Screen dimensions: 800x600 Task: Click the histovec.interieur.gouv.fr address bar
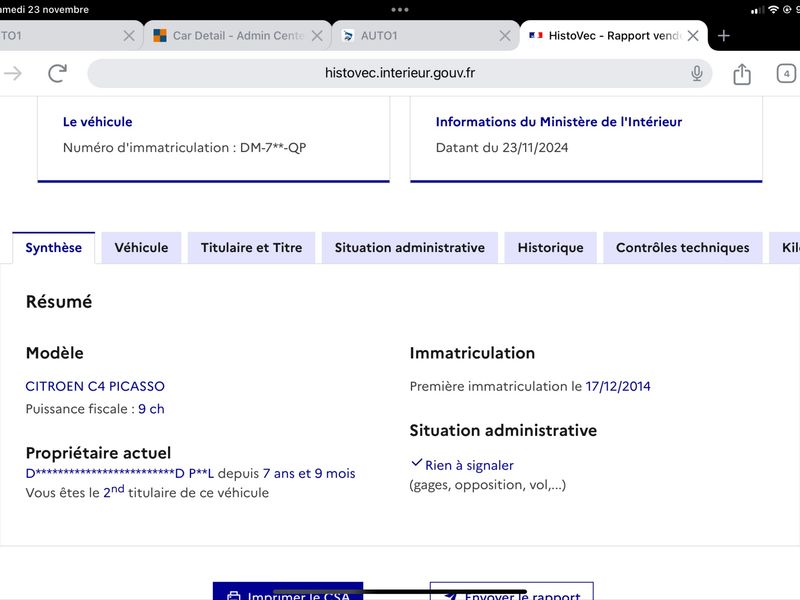tap(399, 73)
